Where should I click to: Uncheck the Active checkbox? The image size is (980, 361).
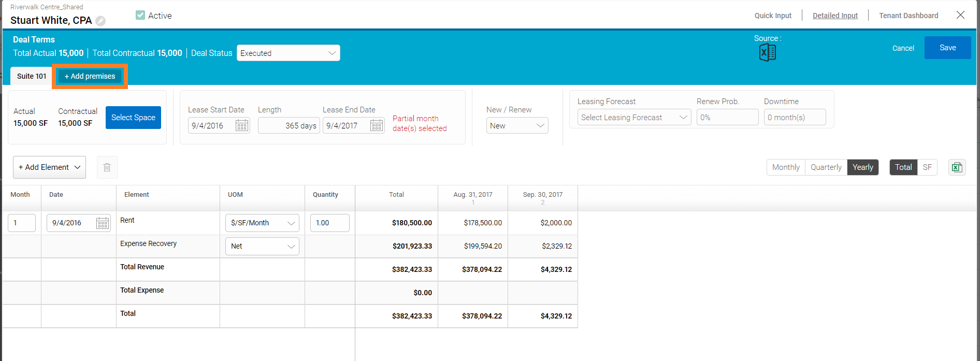pyautogui.click(x=140, y=16)
